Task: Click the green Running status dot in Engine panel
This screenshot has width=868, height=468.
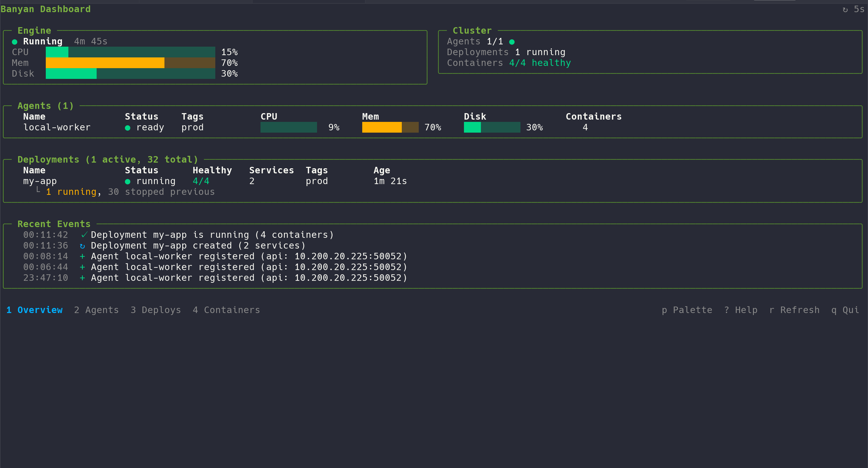Action: tap(14, 41)
